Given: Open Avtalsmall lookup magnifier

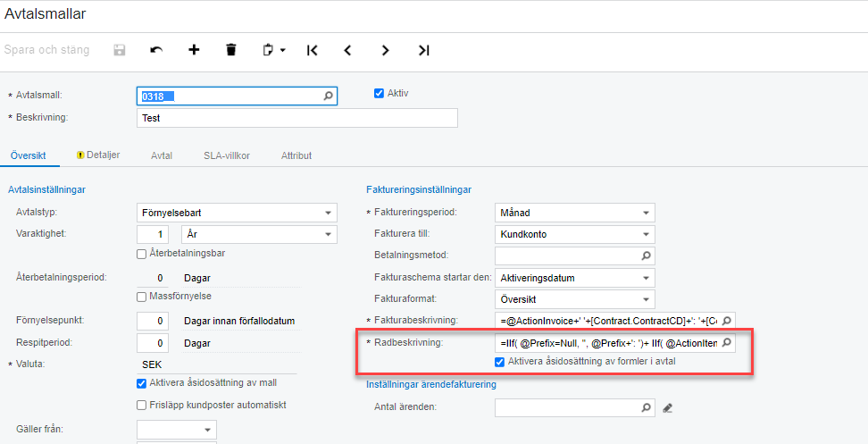Looking at the screenshot, I should point(328,96).
